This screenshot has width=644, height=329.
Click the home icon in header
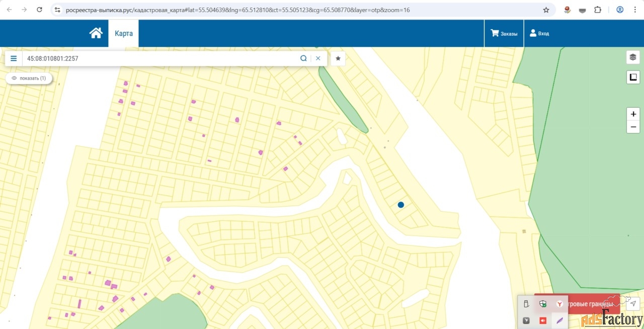pyautogui.click(x=96, y=33)
